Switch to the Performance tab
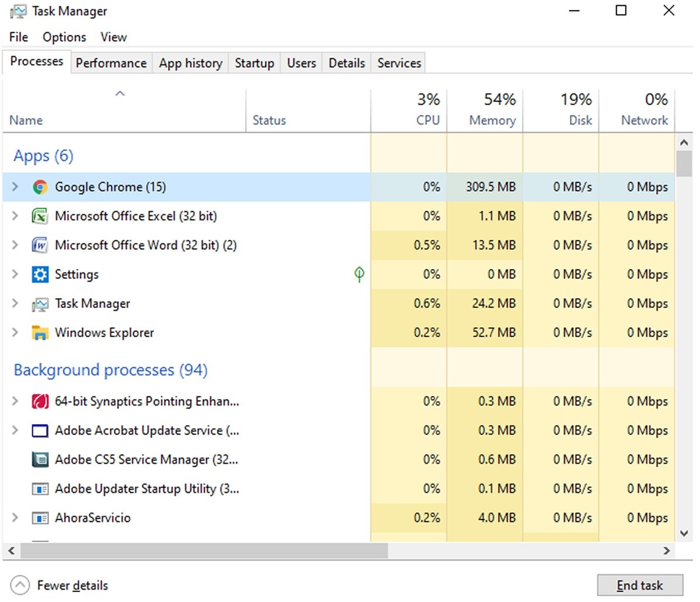The image size is (700, 602). 111,63
